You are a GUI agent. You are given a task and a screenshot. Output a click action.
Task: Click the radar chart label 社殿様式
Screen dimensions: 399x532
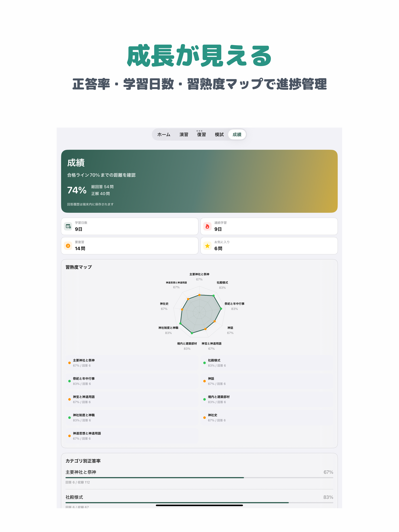pyautogui.click(x=222, y=283)
